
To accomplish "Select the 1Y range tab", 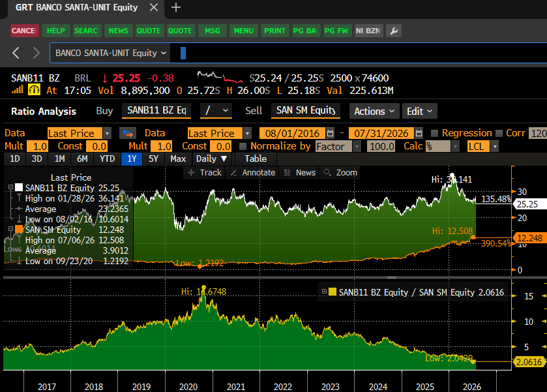I will coord(132,159).
